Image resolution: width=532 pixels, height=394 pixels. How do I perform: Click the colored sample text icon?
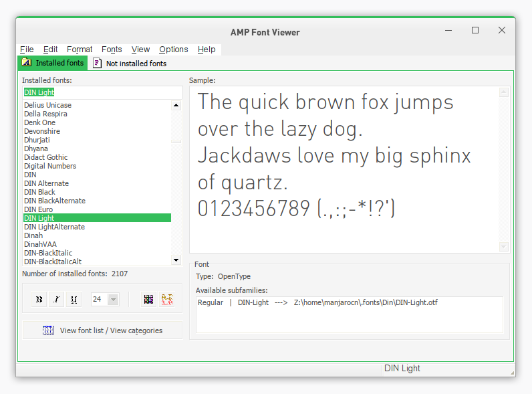coord(167,299)
